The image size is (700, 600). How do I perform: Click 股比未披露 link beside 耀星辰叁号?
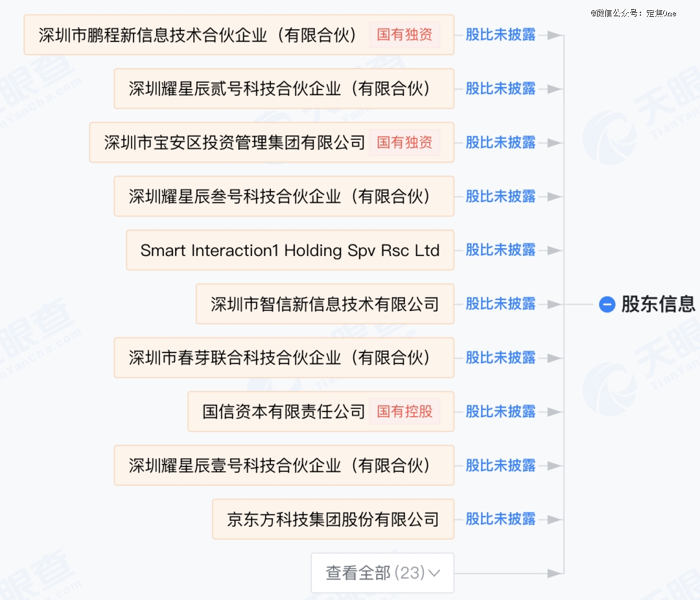[500, 196]
